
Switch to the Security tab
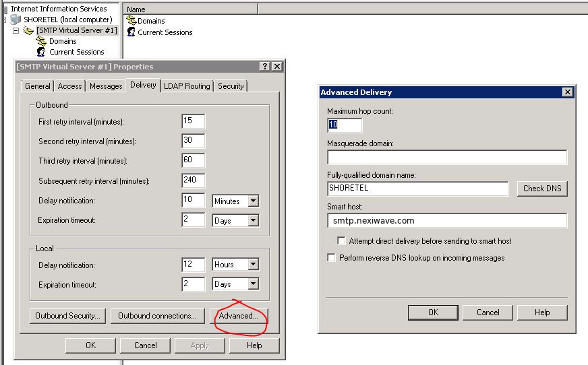pos(231,86)
